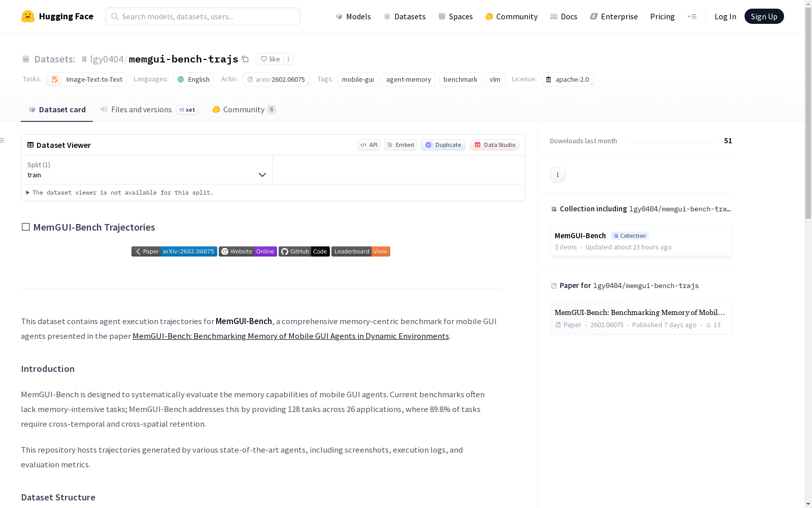Screen dimensions: 812x508
Task: Focus the search models and datasets field
Action: pyautogui.click(x=203, y=16)
